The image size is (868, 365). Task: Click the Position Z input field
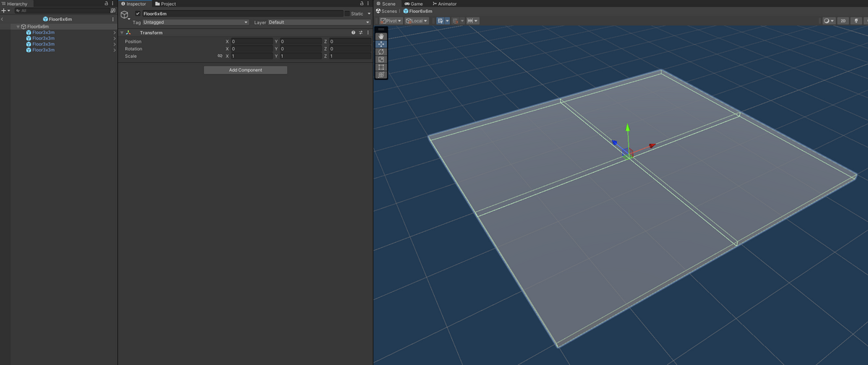pos(349,41)
